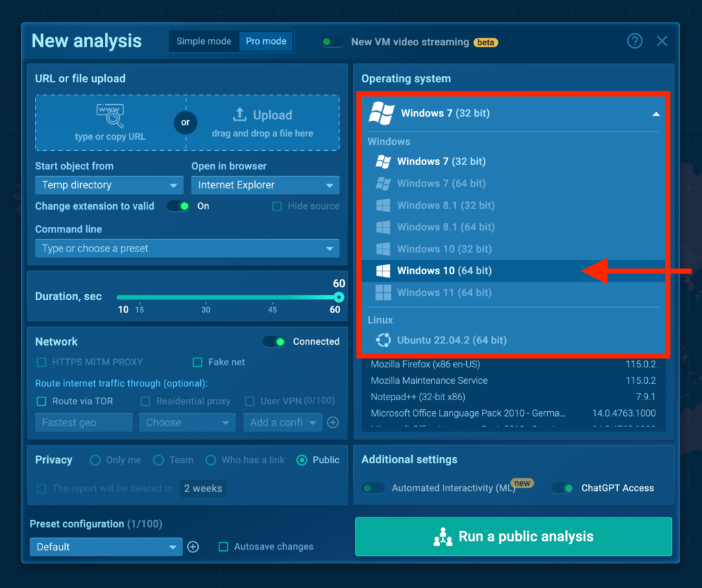The image size is (702, 588).
Task: Toggle New VM video streaming switch
Action: [332, 42]
